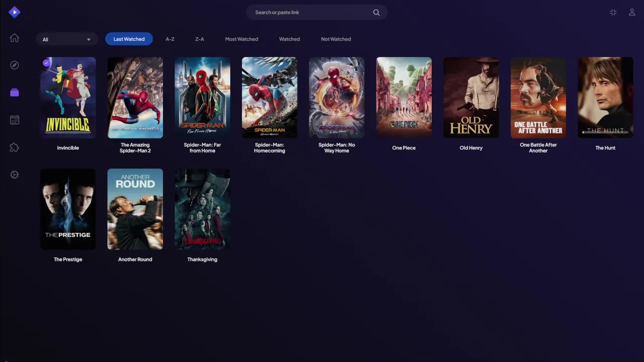Open the Discover compass icon
The image size is (644, 362).
(x=15, y=65)
